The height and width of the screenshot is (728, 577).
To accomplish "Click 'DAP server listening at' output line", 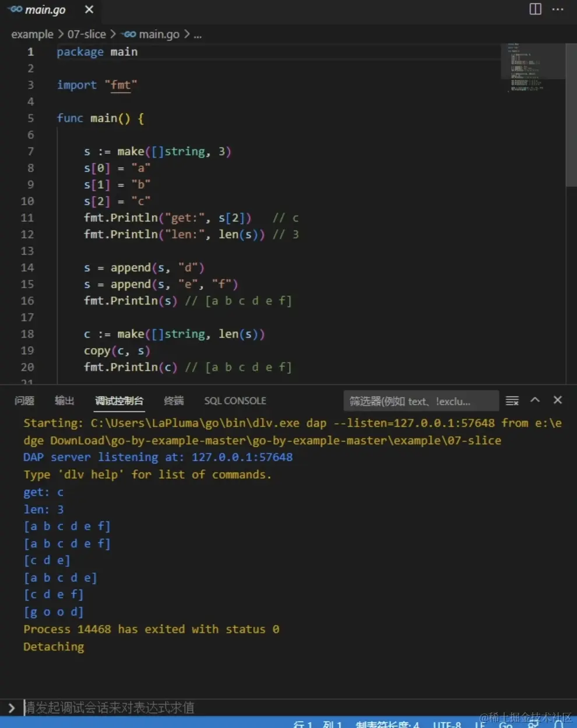I will [x=158, y=457].
